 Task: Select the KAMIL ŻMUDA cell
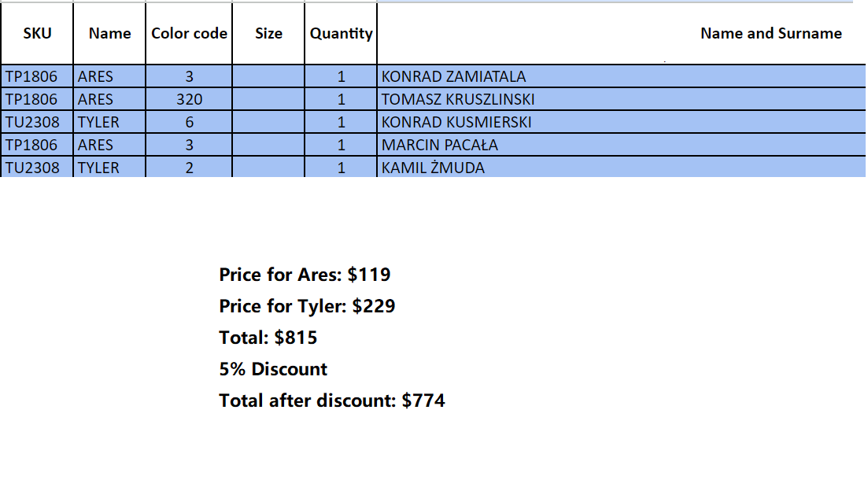click(433, 168)
